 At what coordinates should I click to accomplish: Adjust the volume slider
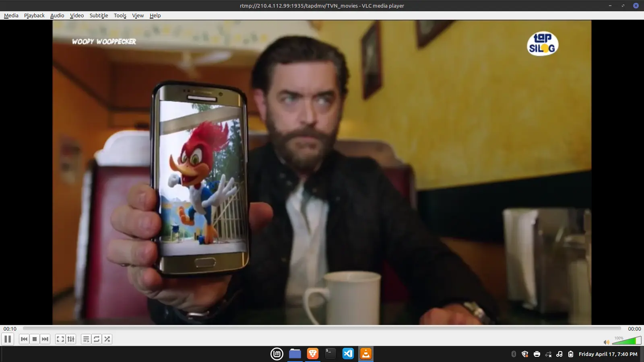pyautogui.click(x=627, y=341)
